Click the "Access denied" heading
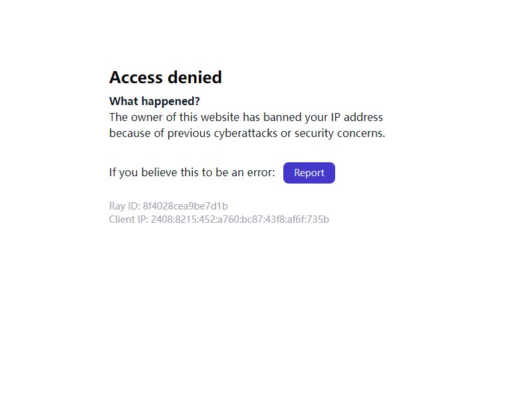This screenshot has height=399, width=532. click(x=166, y=77)
